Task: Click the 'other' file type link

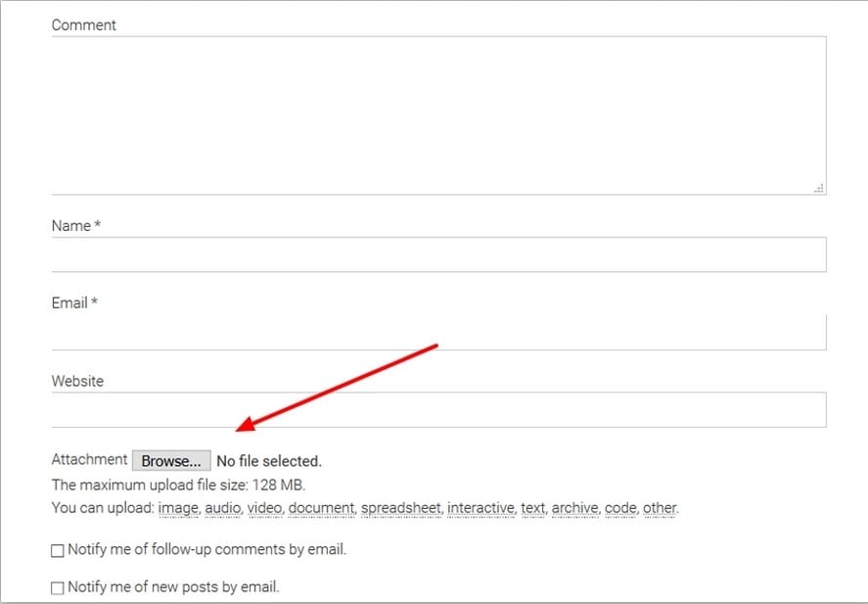Action: pos(660,508)
